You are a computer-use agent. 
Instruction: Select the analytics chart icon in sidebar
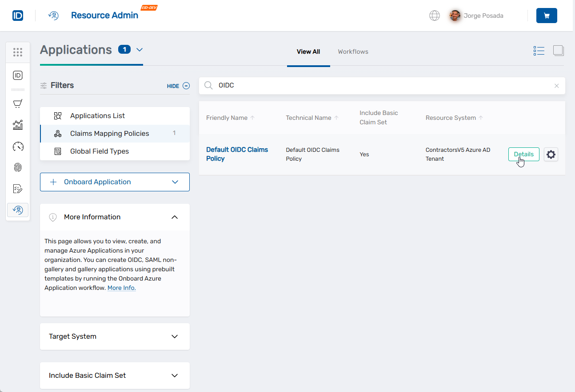[18, 125]
